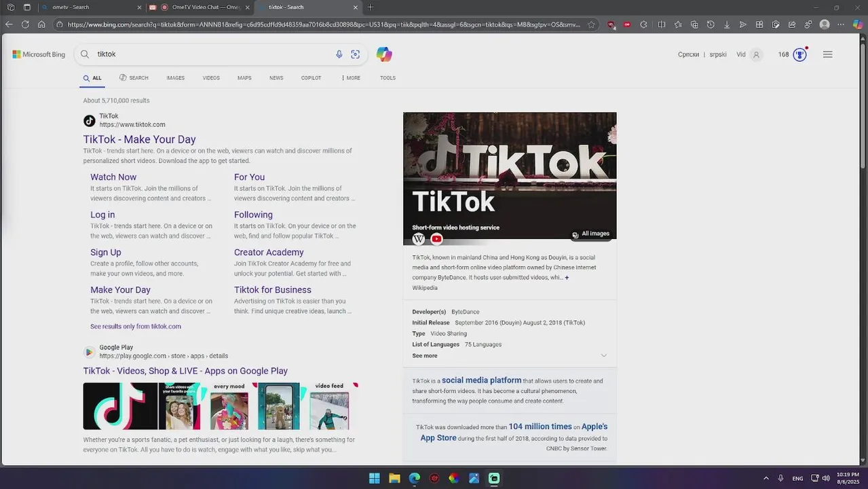Image resolution: width=868 pixels, height=489 pixels.
Task: Toggle split screen browser icon
Action: click(x=662, y=24)
